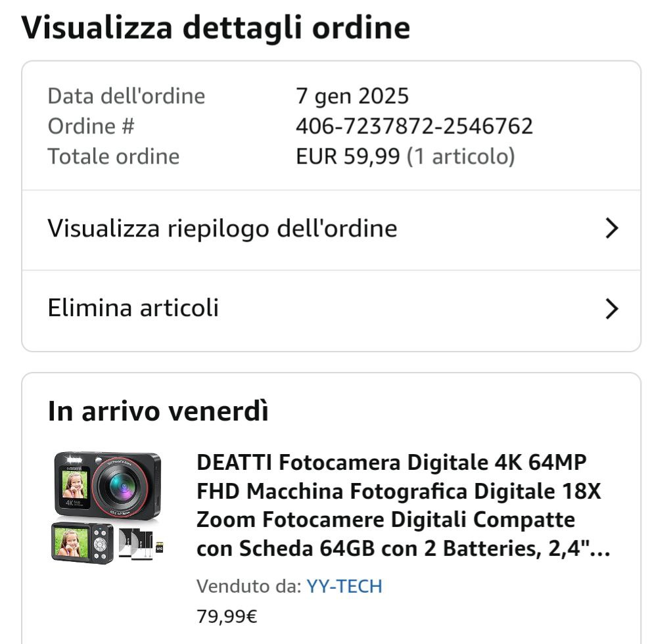
Task: Open Visualizza riepilogo dell'ordine row
Action: pyautogui.click(x=331, y=230)
